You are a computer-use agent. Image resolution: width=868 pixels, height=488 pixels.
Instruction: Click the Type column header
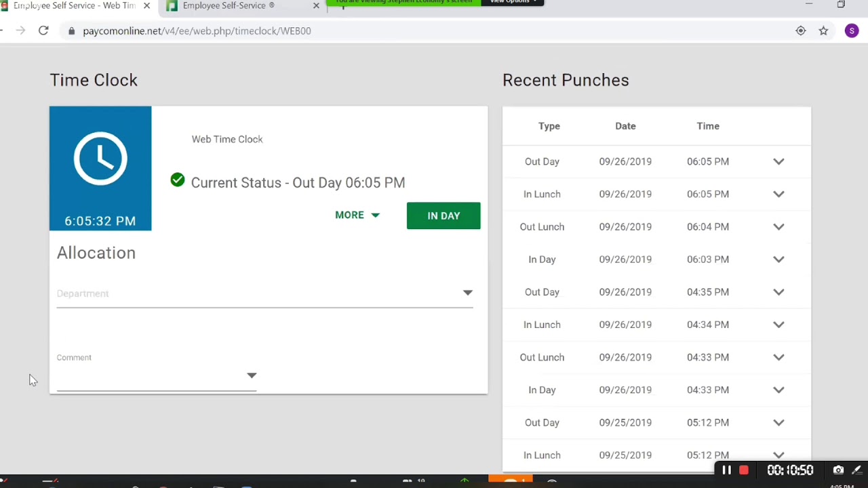click(x=549, y=126)
